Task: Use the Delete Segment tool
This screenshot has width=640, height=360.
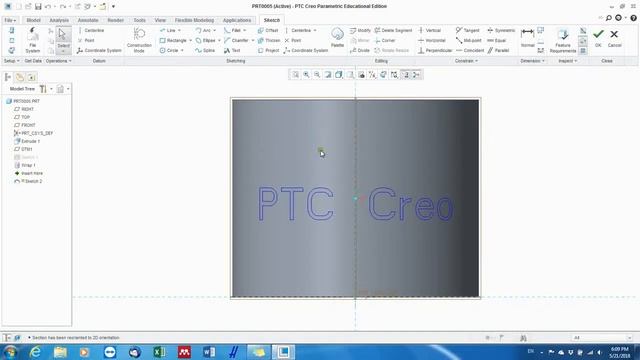Action: (x=393, y=30)
